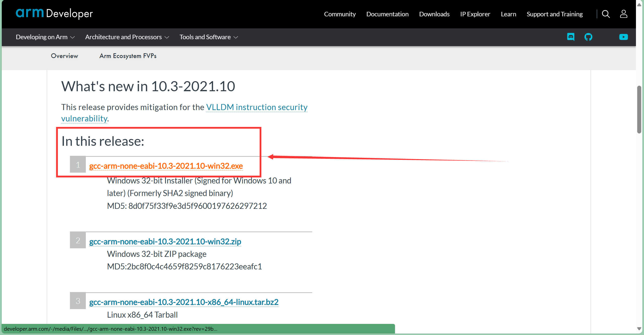This screenshot has width=644, height=335.
Task: Download gcc-arm-none-eabi win32.exe installer
Action: [x=166, y=166]
